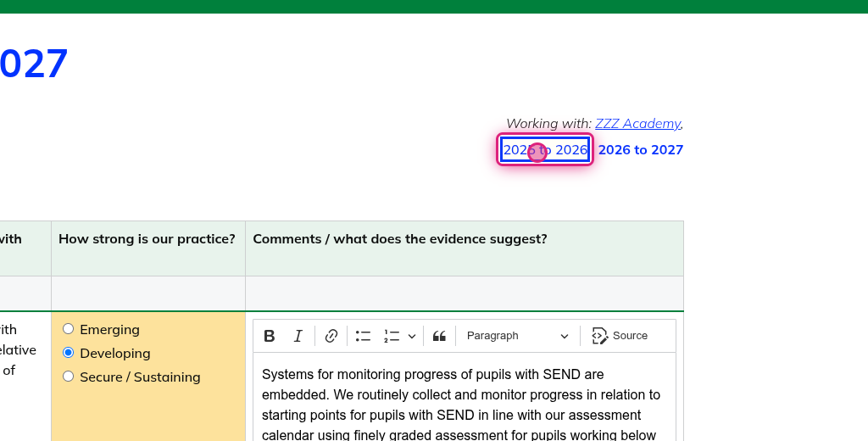Select Secure / Sustaining radio option
The width and height of the screenshot is (868, 441).
[x=68, y=377]
